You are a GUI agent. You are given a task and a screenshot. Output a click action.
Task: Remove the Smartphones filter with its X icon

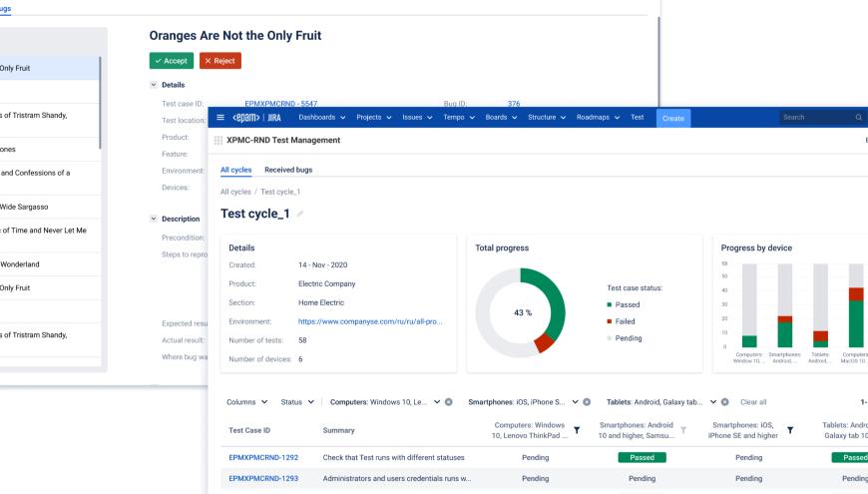(x=588, y=402)
